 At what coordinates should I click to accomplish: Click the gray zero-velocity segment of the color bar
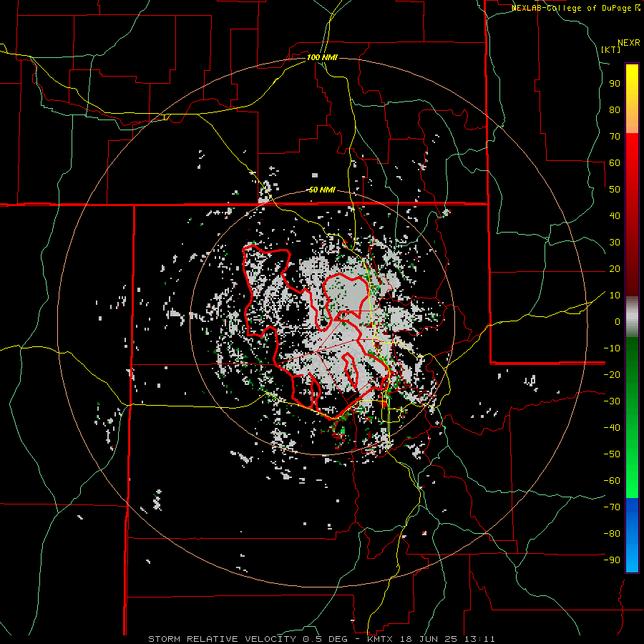click(x=632, y=317)
